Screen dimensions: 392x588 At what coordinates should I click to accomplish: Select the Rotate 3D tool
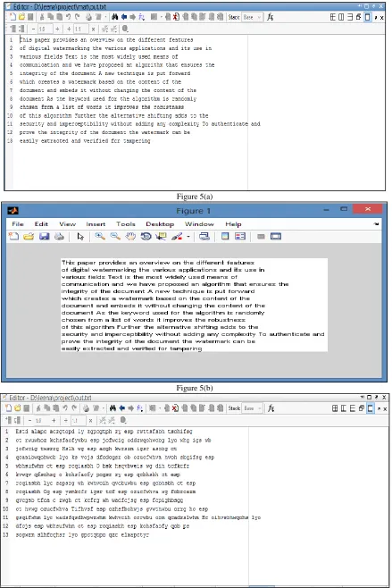point(146,236)
